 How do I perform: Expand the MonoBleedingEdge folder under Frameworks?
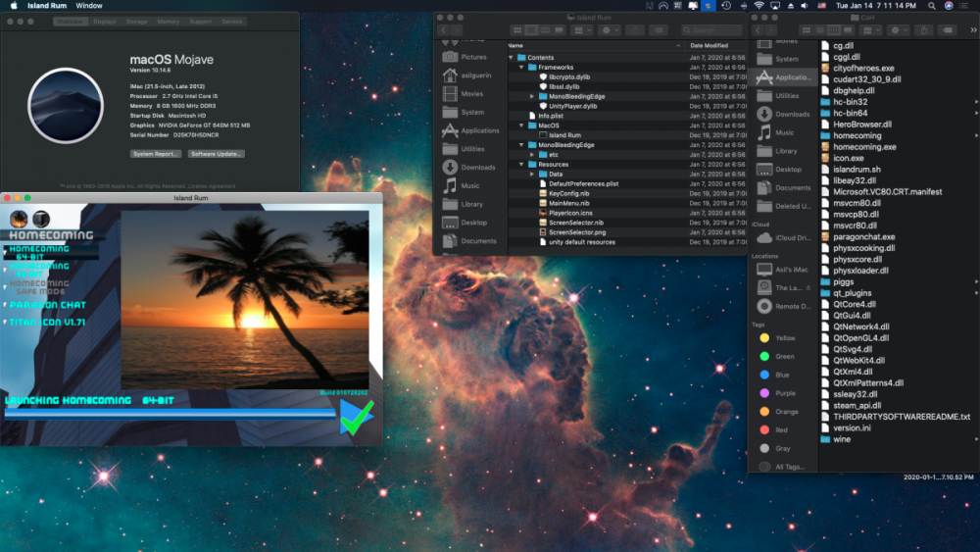tap(532, 96)
